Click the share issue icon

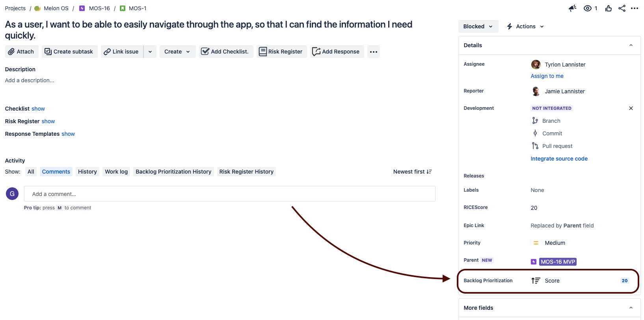click(x=622, y=8)
